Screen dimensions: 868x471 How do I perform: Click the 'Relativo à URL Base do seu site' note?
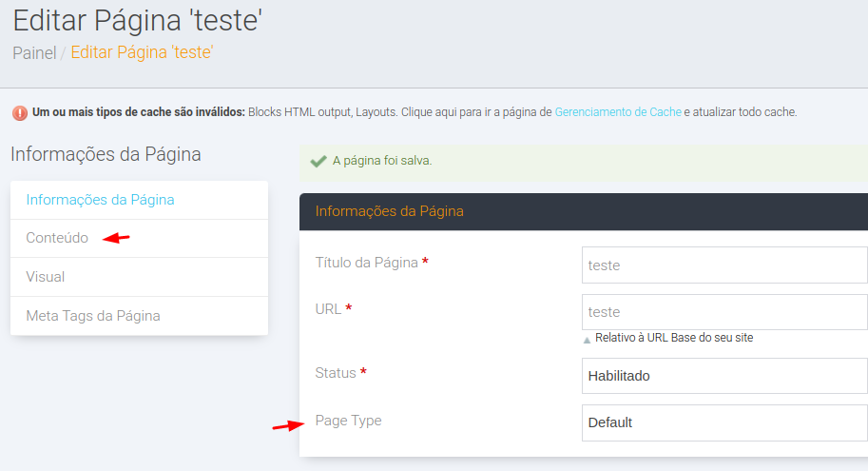point(674,338)
